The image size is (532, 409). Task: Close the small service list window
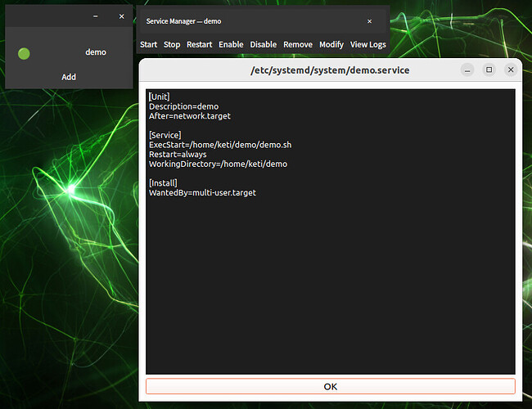tap(121, 16)
